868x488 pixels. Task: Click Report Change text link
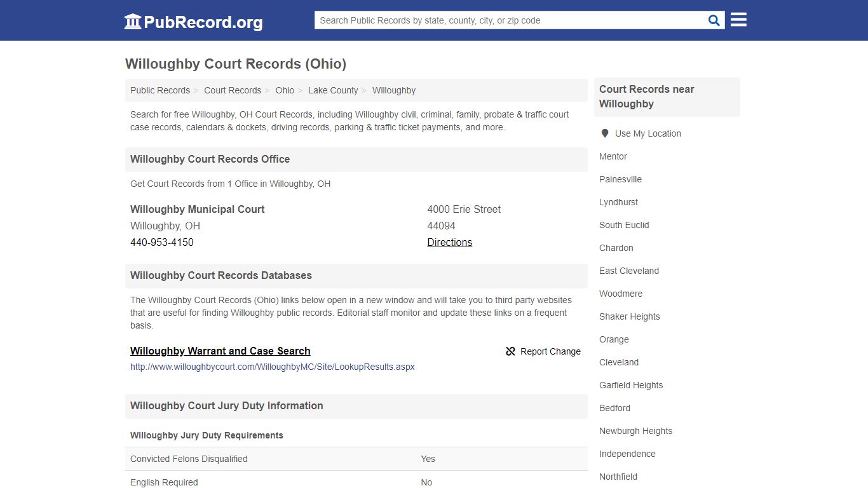(550, 351)
